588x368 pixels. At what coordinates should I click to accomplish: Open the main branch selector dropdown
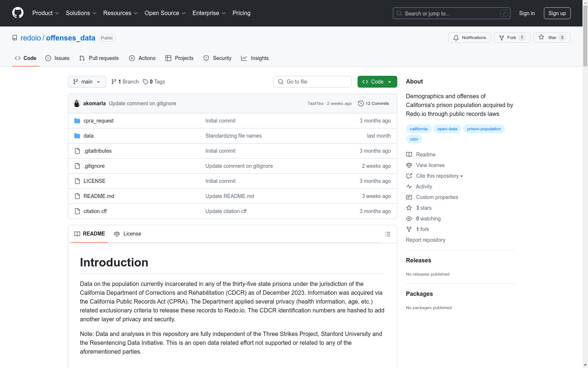coord(87,82)
